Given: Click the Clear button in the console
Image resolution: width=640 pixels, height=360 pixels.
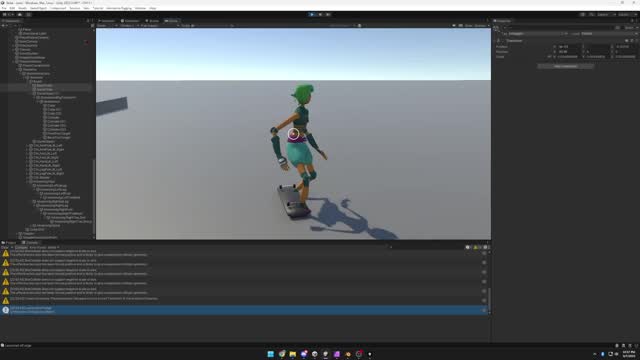Looking at the screenshot, I should (x=4, y=247).
